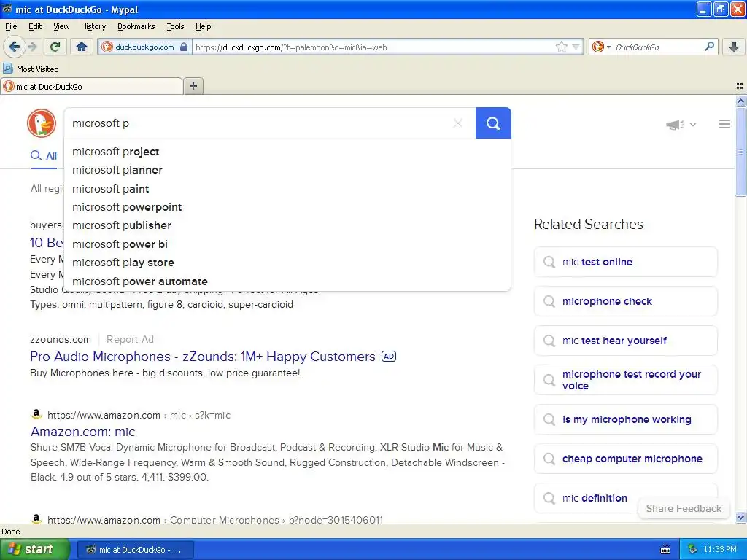Submit search with blue magnifier button
747x560 pixels.
click(493, 123)
